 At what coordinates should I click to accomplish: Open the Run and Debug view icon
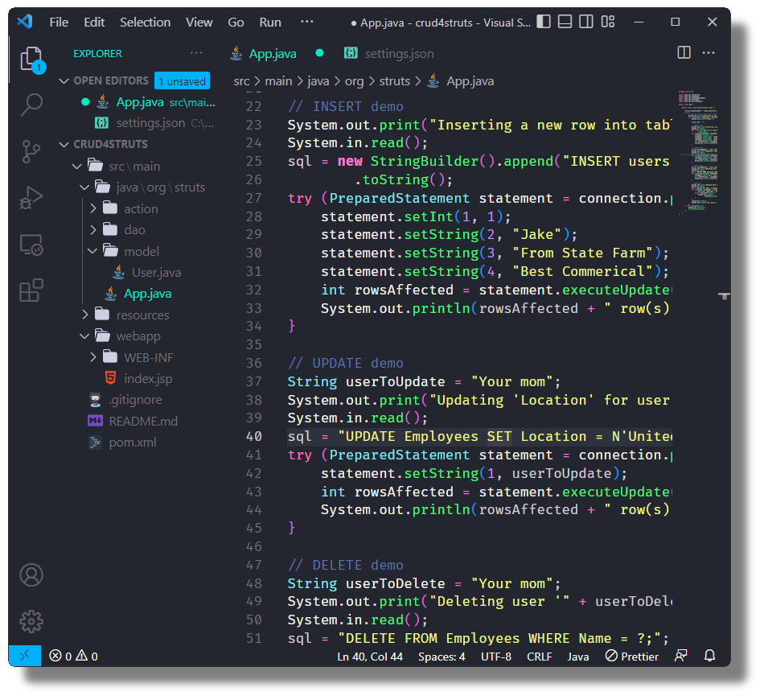[x=31, y=197]
